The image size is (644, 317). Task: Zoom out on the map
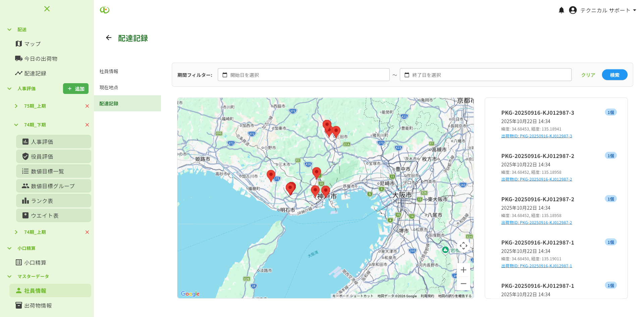pyautogui.click(x=463, y=284)
